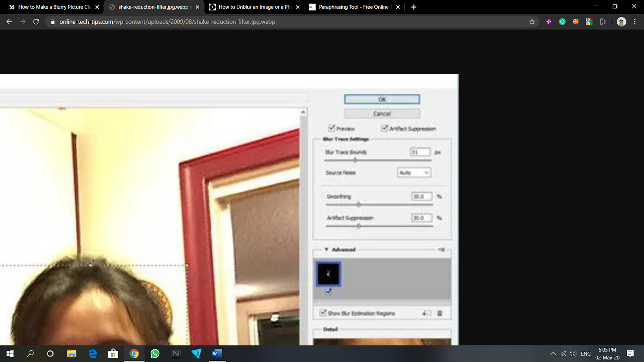Image resolution: width=644 pixels, height=362 pixels.
Task: Open the Wi-Fi network tray icon
Action: [x=563, y=354]
